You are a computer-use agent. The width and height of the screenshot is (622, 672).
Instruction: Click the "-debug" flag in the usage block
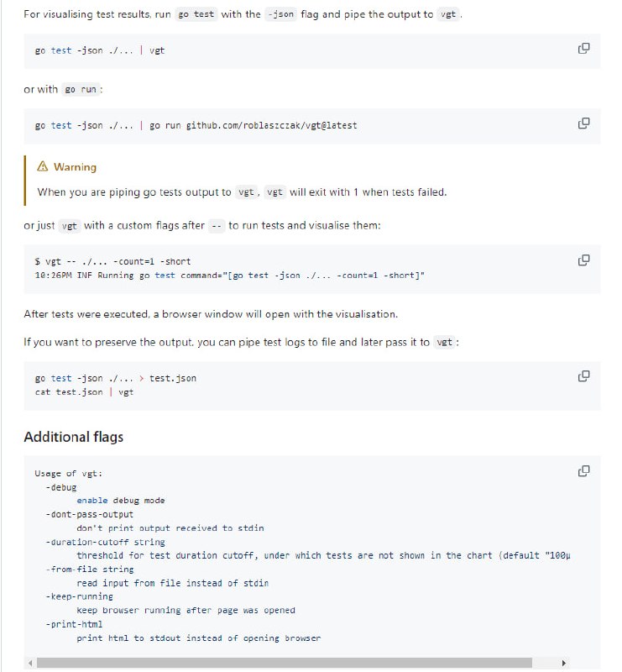(61, 487)
